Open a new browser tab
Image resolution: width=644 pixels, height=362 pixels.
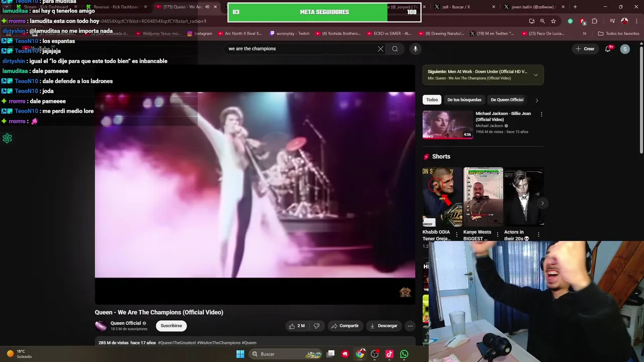click(575, 7)
